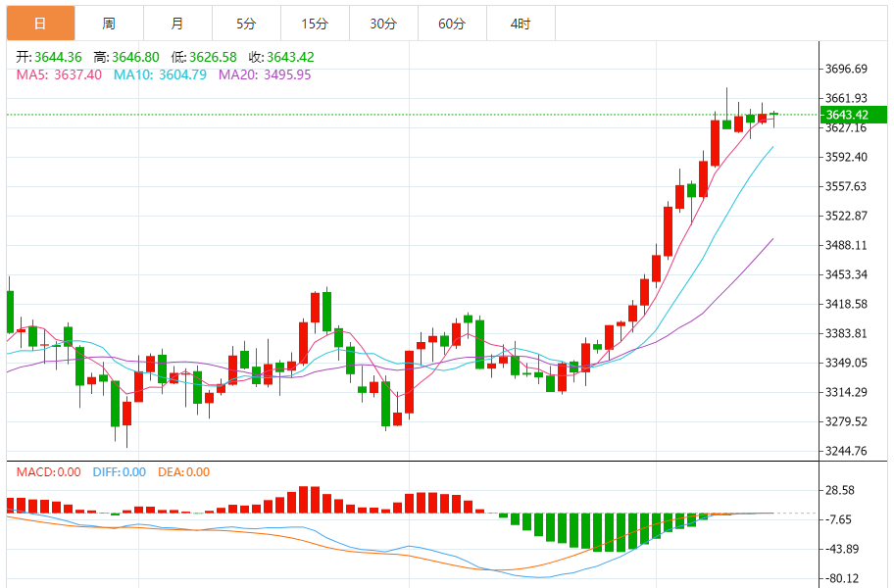The height and width of the screenshot is (588, 894).
Task: Click the -7.65 MACD axis label
Action: 838,519
